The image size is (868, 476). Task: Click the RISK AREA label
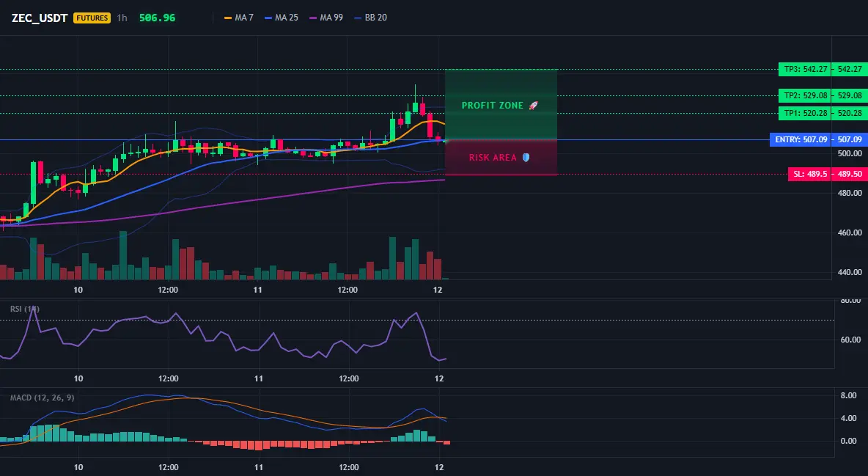pos(493,158)
